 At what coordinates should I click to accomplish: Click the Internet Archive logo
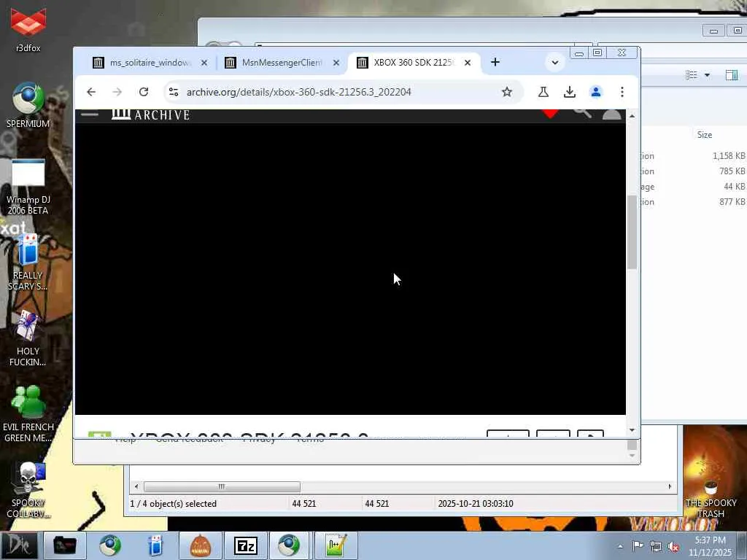click(x=150, y=114)
